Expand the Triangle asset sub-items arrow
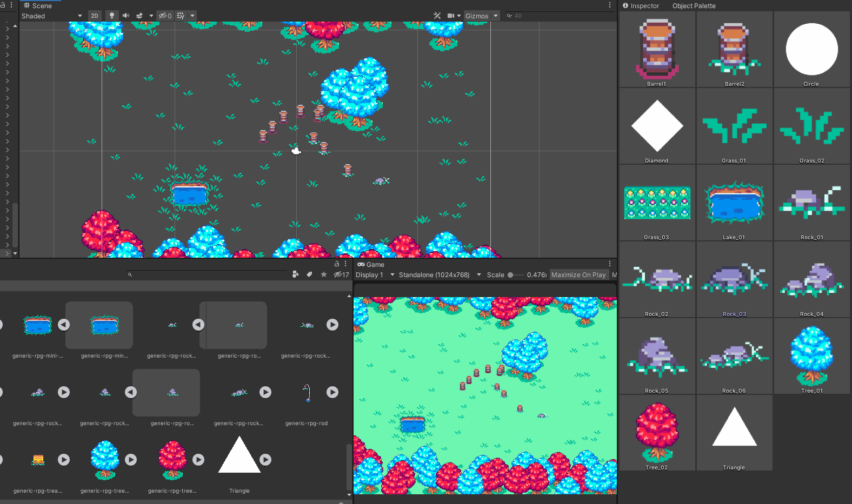The height and width of the screenshot is (504, 852). [265, 460]
